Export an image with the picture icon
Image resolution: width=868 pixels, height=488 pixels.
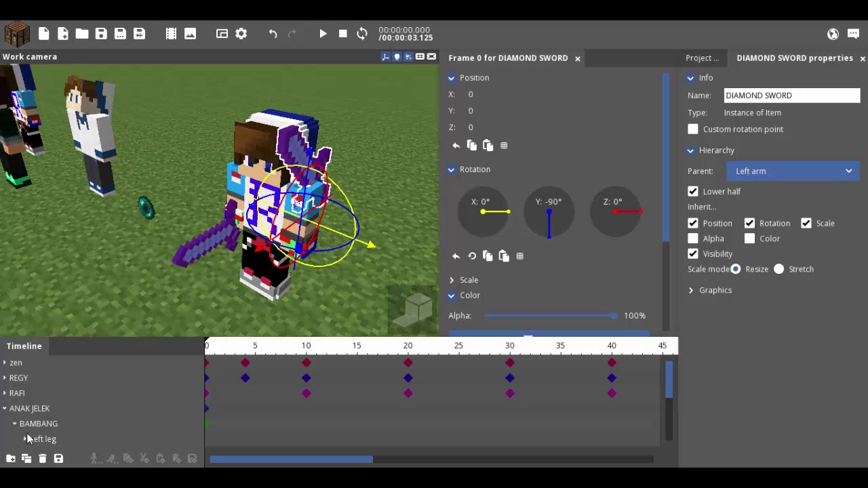pyautogui.click(x=190, y=34)
